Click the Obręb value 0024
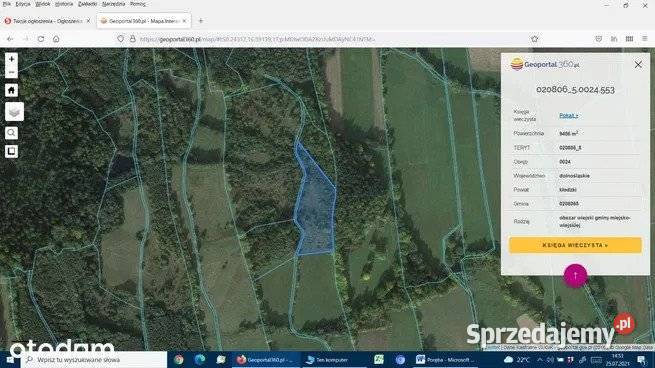 (565, 162)
